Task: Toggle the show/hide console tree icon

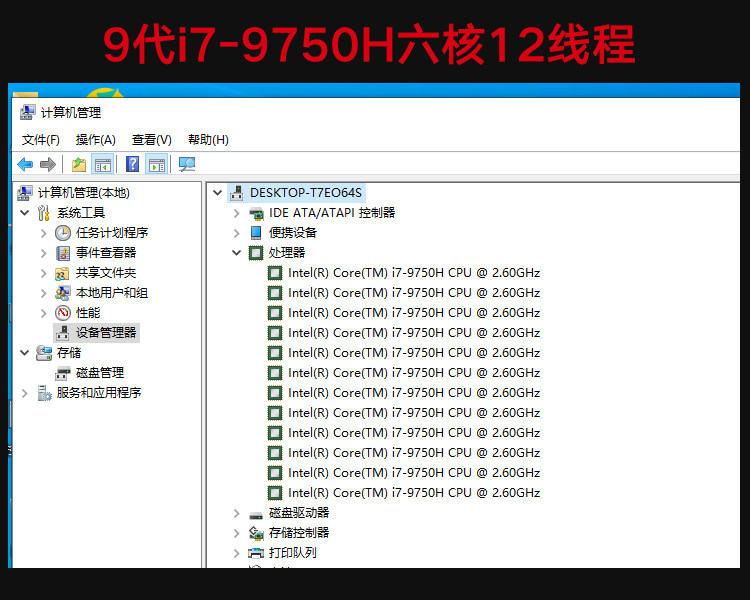Action: (x=102, y=165)
